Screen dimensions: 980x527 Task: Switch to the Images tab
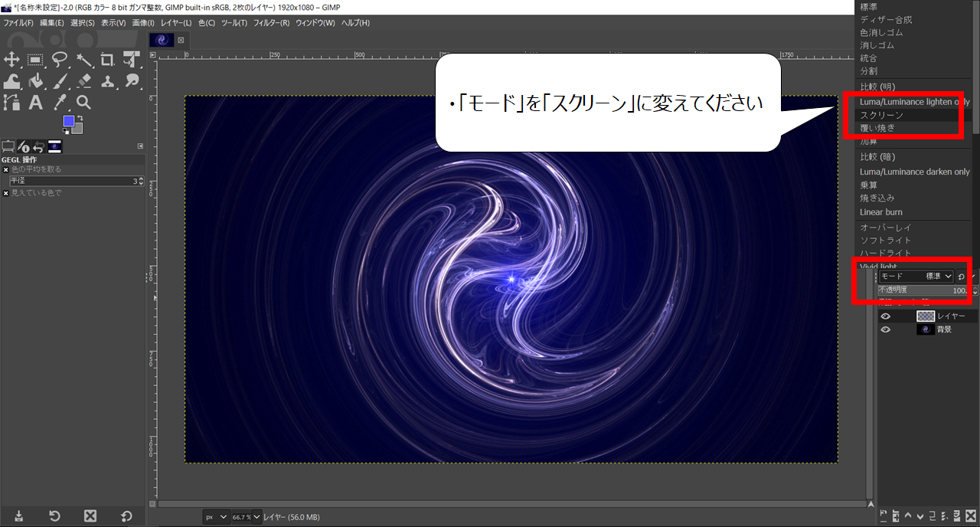pyautogui.click(x=54, y=146)
